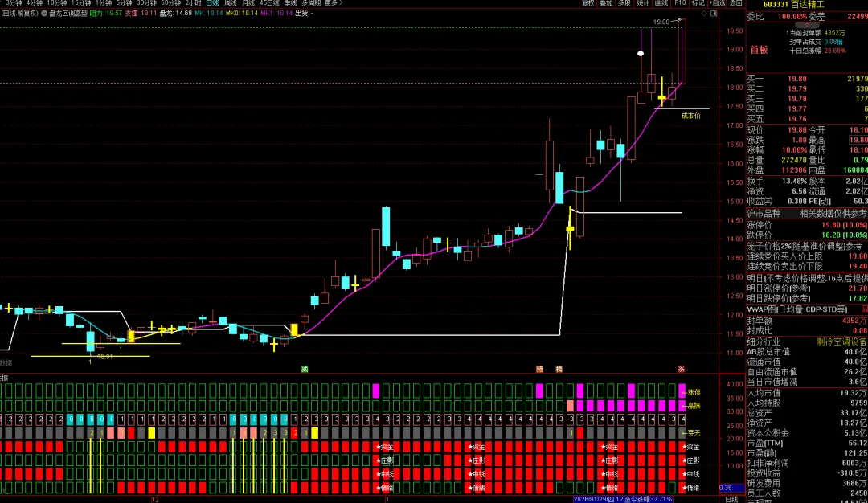Click the 换手 13.48% value

[x=794, y=181]
